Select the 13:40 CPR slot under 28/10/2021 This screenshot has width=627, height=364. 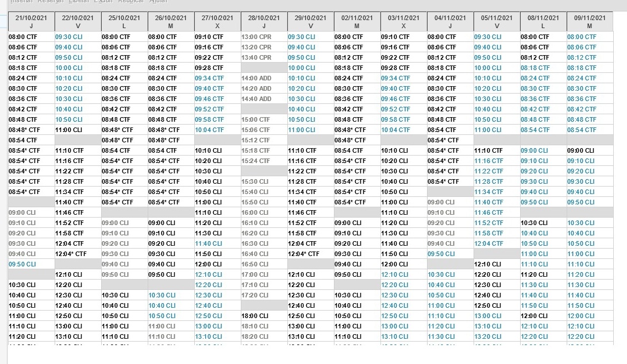(264, 57)
